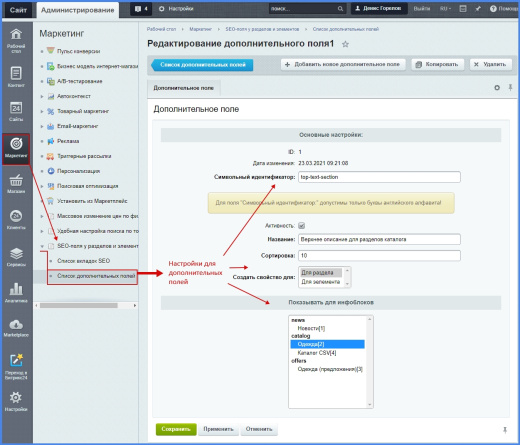Click the notifications icon in the top bar
520x445 pixels.
tap(141, 9)
